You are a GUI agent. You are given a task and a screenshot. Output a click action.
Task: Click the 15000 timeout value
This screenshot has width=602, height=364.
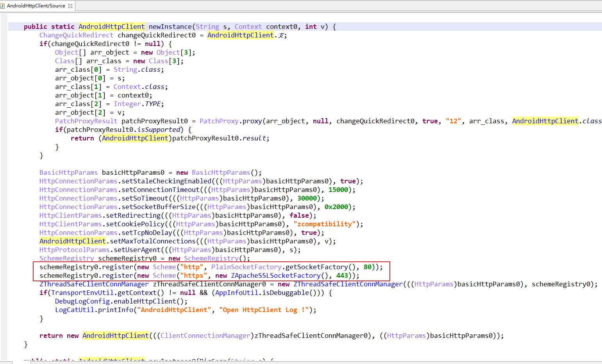338,190
